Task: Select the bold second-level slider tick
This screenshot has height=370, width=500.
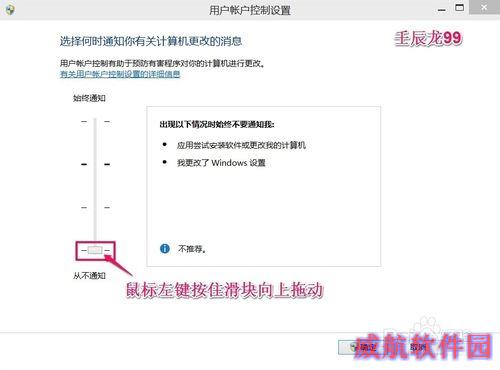Action: coord(95,164)
